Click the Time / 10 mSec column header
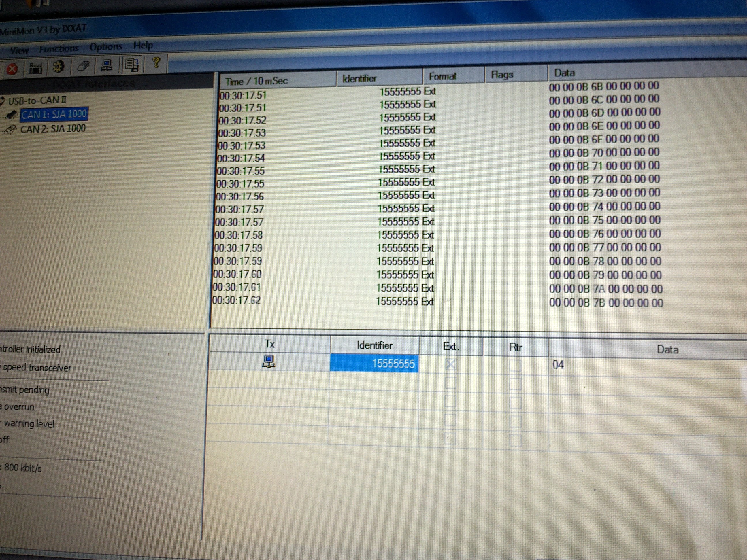 (257, 81)
